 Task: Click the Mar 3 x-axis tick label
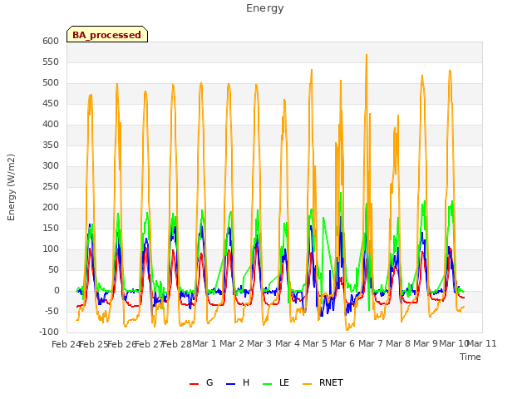(259, 343)
